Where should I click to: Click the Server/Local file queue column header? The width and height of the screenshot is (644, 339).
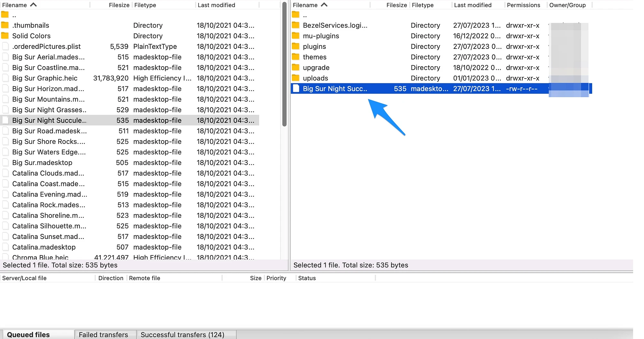tap(48, 278)
